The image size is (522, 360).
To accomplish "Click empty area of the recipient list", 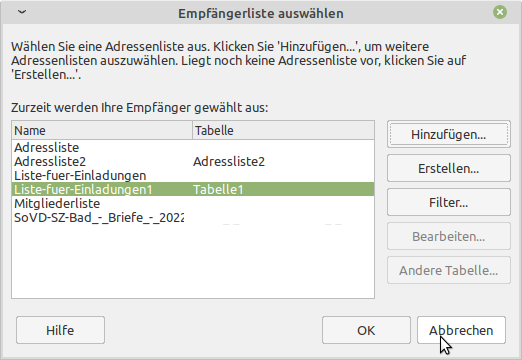I will click(193, 262).
